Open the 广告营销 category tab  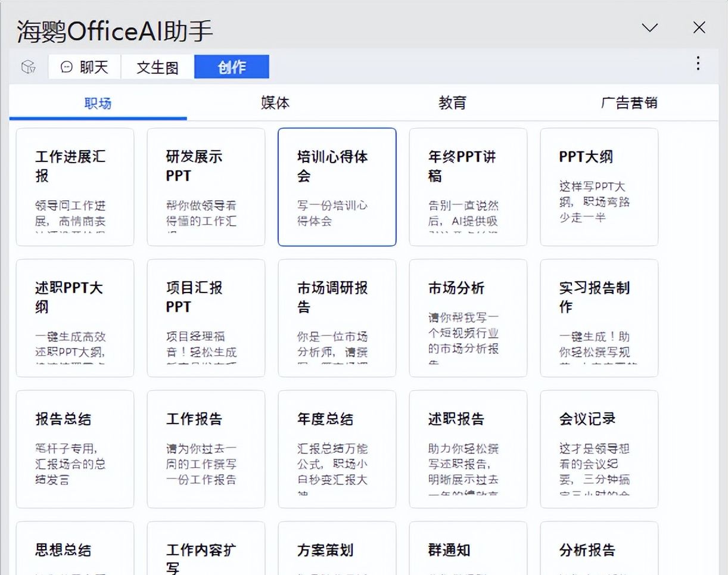coord(629,103)
